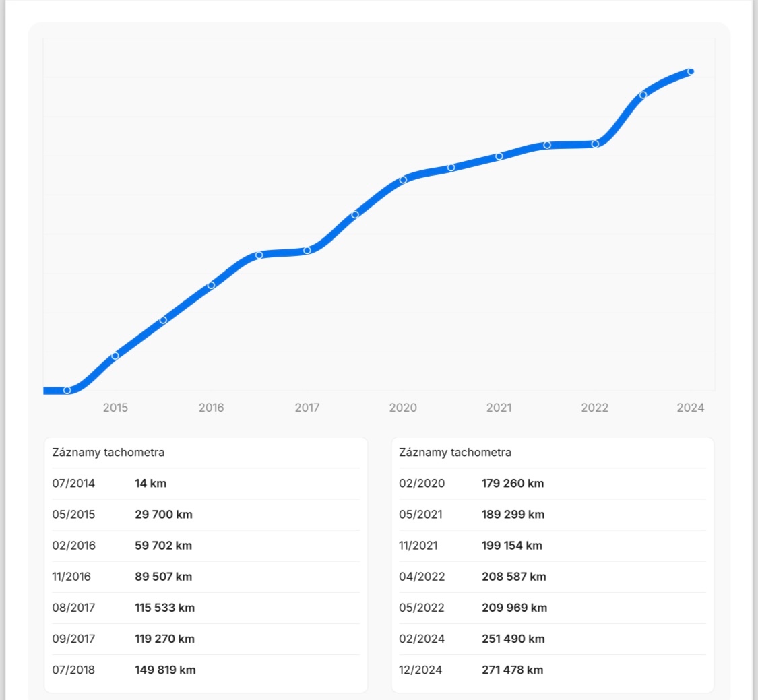The width and height of the screenshot is (758, 700).
Task: Click the 2015 x-axis label
Action: pos(115,408)
